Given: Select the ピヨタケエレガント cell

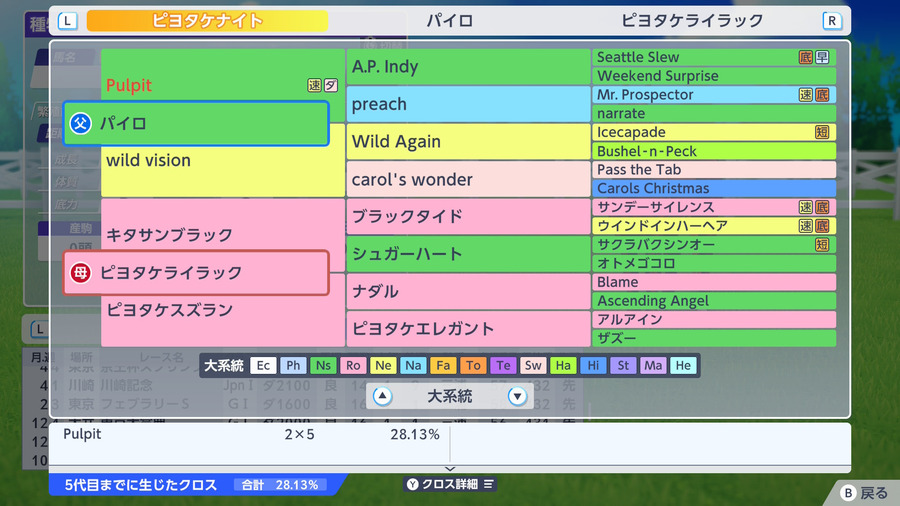Looking at the screenshot, I should tap(468, 329).
